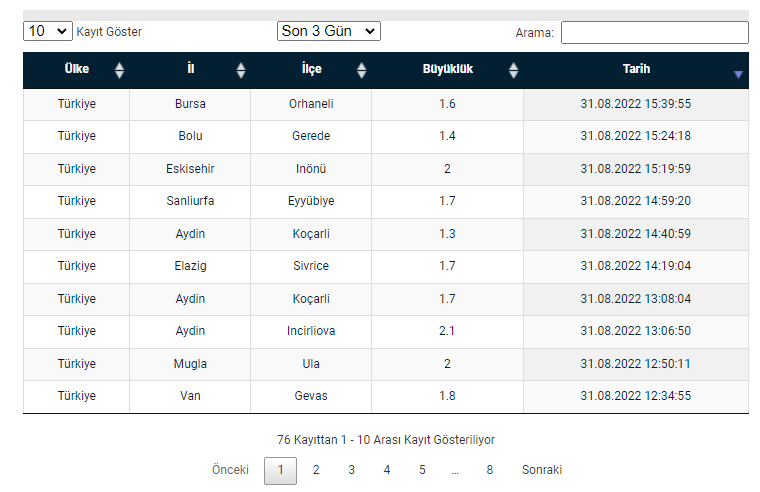
Task: Sort table by Ülke column arrows
Action: [x=119, y=70]
